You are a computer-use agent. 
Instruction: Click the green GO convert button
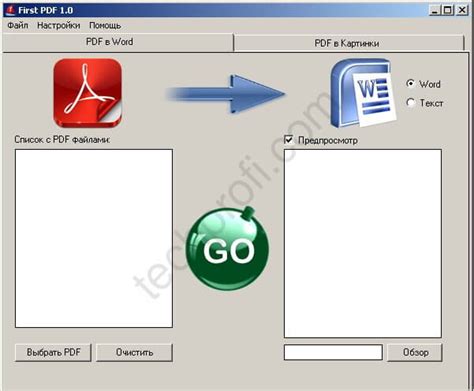pyautogui.click(x=227, y=249)
